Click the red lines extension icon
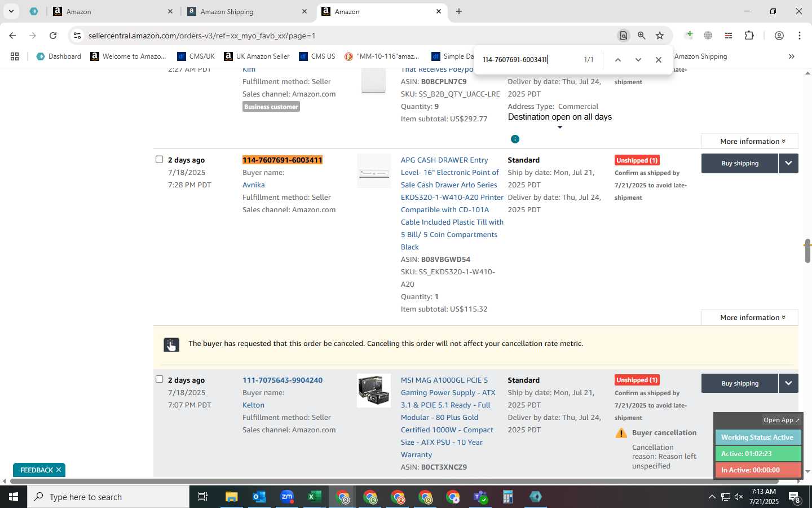The image size is (812, 508). tap(728, 36)
